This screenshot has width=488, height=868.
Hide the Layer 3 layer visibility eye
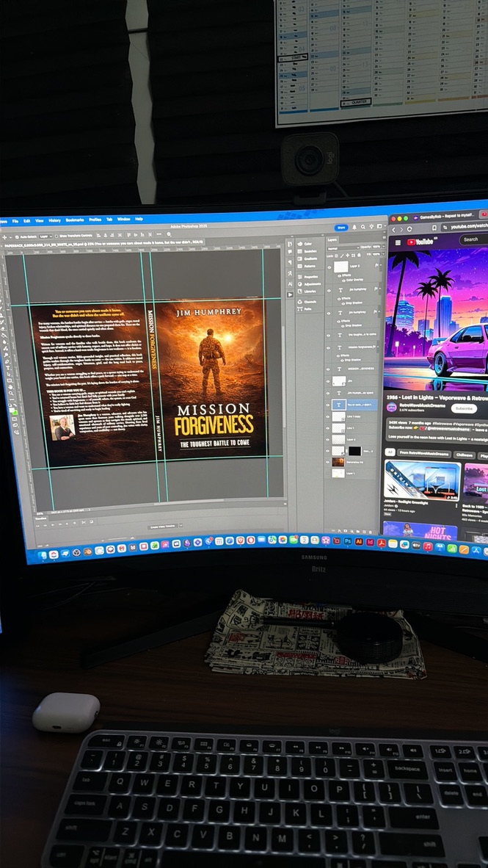[x=329, y=267]
